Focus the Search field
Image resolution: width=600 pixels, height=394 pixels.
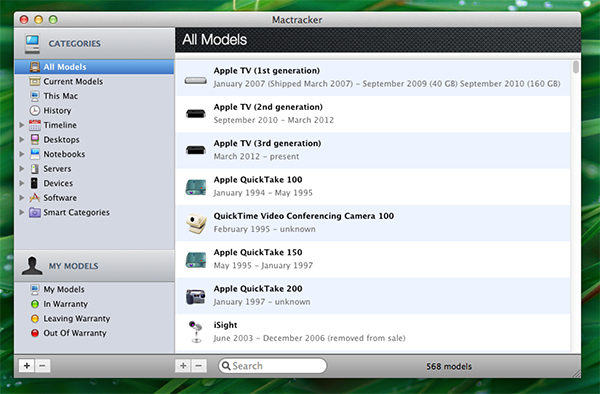pyautogui.click(x=272, y=366)
